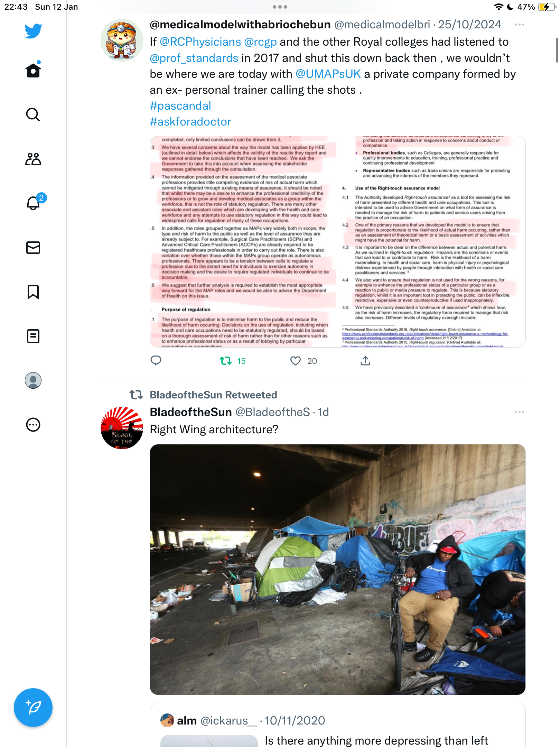Open Lists icon in sidebar
This screenshot has height=747, width=560.
coord(33,336)
